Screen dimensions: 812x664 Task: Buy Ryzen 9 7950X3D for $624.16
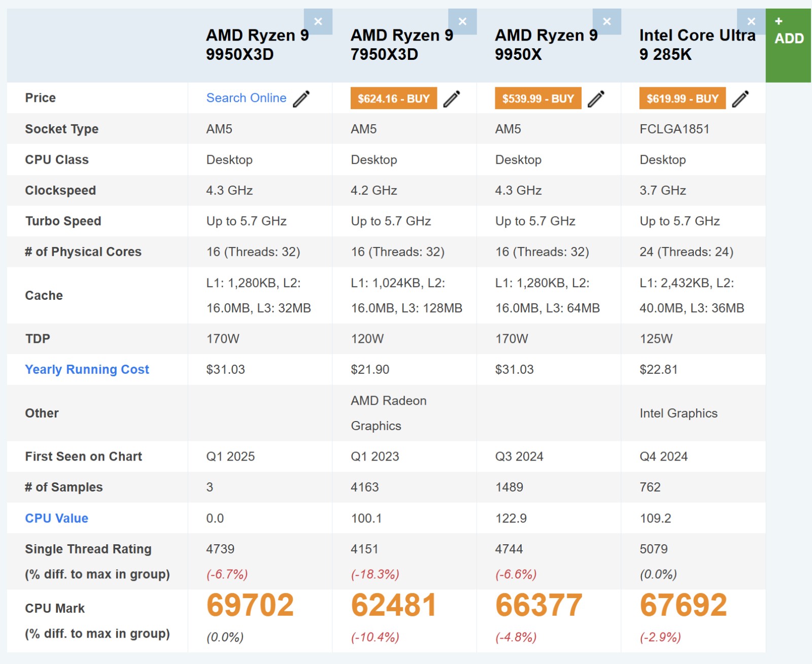coord(394,98)
